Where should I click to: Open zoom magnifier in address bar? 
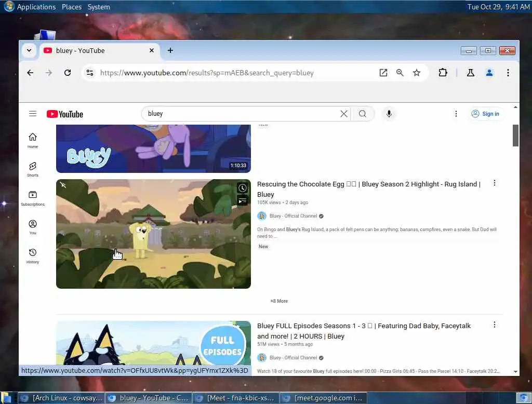(x=400, y=73)
